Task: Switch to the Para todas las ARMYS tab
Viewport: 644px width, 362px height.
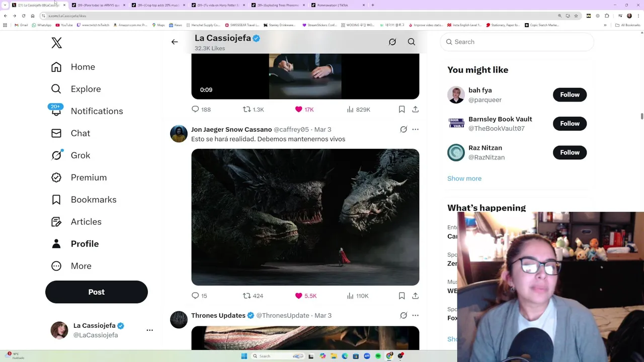Action: click(x=99, y=5)
